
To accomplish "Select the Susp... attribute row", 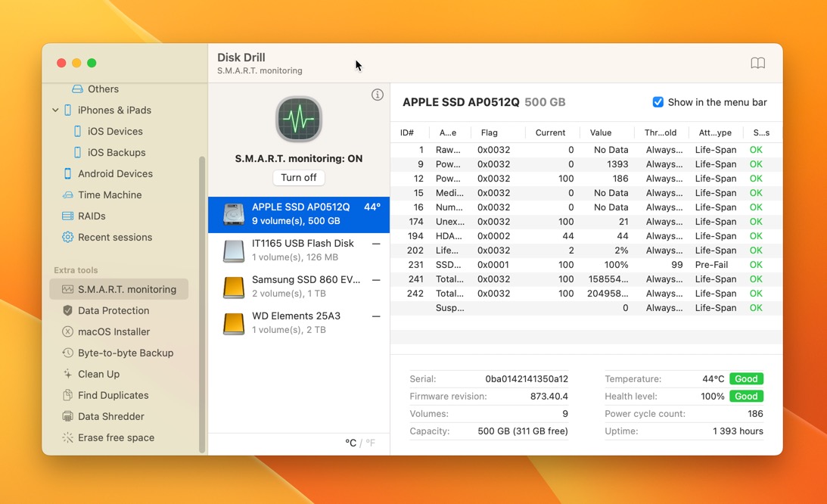I will [x=586, y=308].
